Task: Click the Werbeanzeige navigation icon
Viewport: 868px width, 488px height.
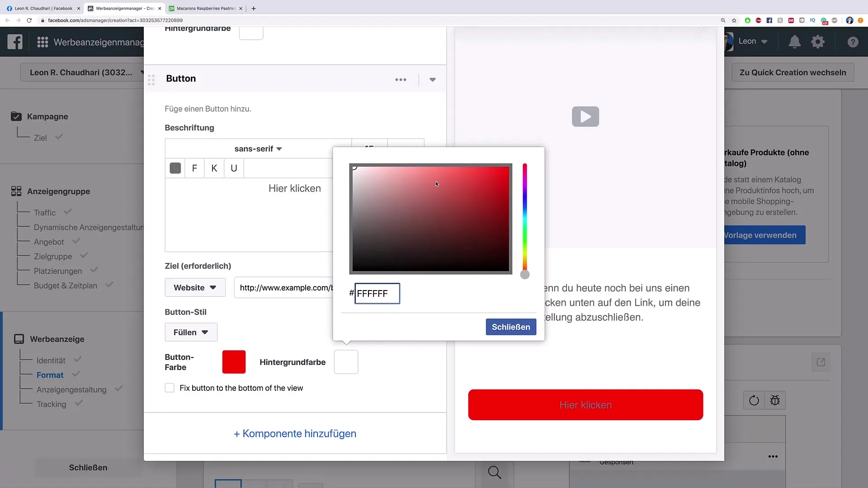Action: point(19,339)
